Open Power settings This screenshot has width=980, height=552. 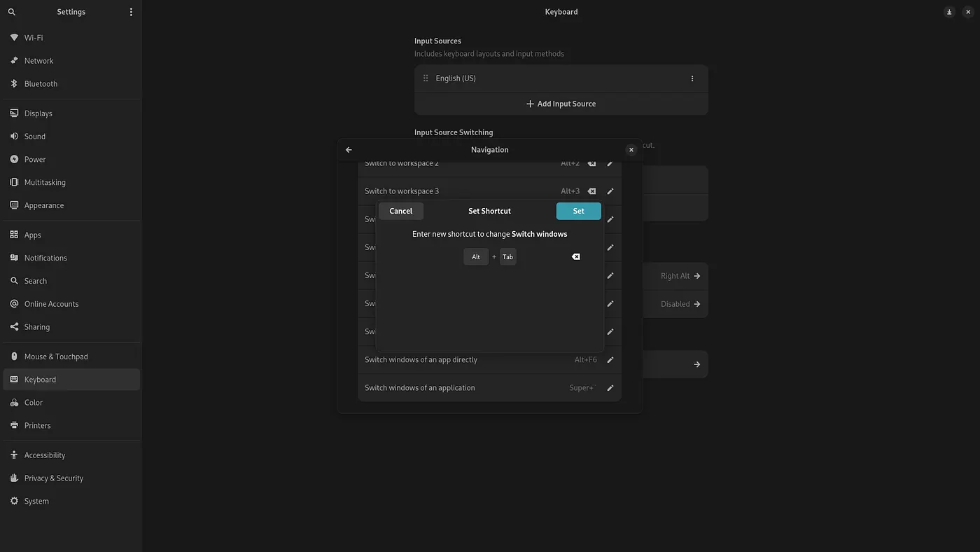[x=71, y=160]
